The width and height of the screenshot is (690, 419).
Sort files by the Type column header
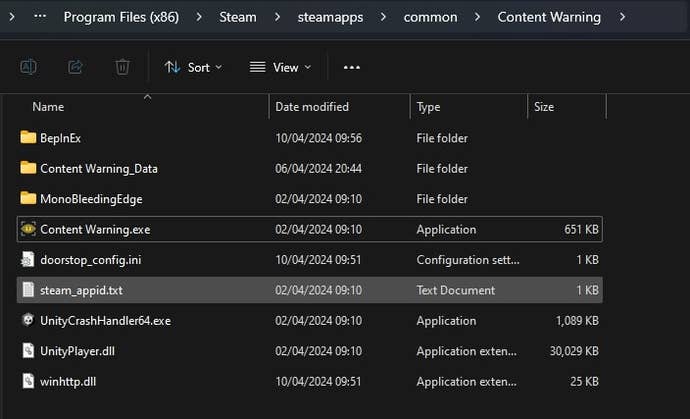[428, 107]
